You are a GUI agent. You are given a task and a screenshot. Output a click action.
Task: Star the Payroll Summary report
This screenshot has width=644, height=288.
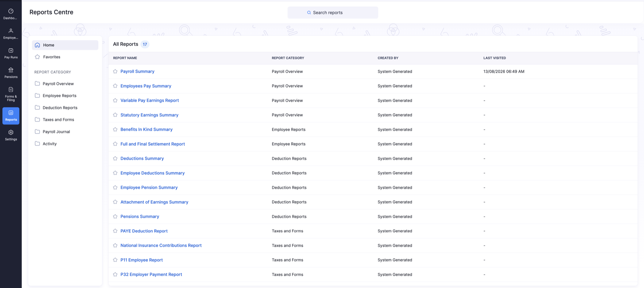pyautogui.click(x=115, y=71)
